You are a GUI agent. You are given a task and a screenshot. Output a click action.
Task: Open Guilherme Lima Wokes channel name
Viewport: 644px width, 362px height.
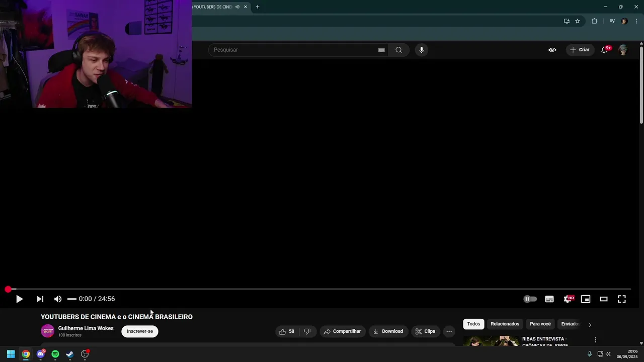coord(86,328)
